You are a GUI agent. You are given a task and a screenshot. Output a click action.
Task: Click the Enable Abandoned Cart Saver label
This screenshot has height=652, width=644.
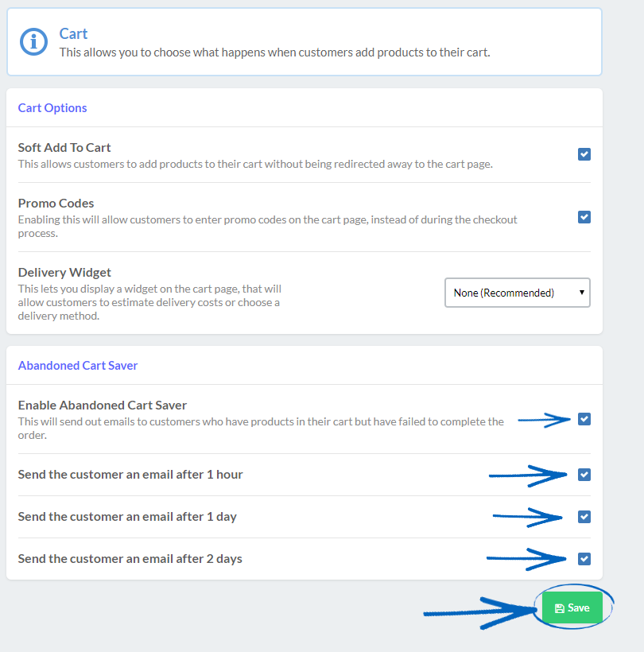[x=102, y=405]
